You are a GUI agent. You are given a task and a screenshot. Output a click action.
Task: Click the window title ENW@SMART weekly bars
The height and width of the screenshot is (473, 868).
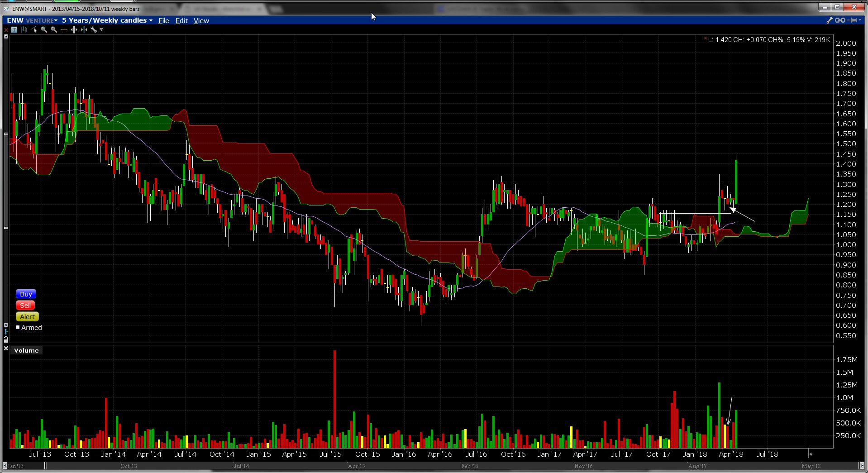(76, 9)
